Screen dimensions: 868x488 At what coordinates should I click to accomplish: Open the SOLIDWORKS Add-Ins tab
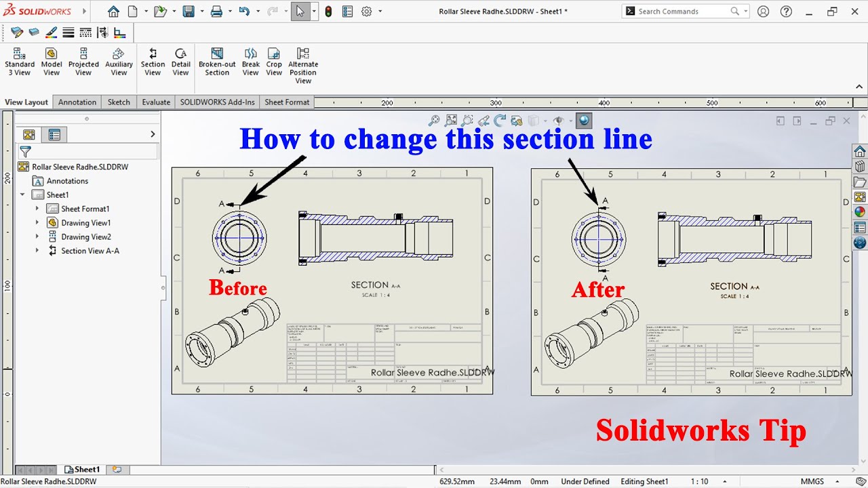coord(217,102)
